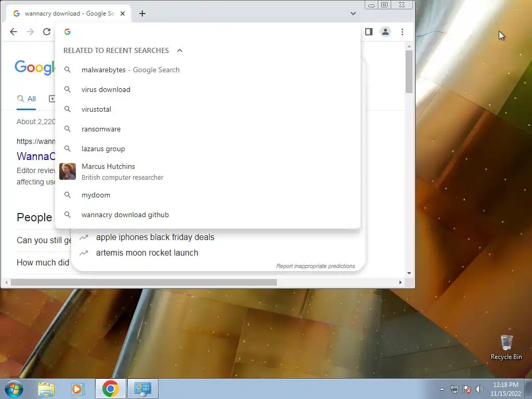Click Marcus Hutchins photo thumbnail
Viewport: 532px width, 399px height.
click(x=68, y=171)
